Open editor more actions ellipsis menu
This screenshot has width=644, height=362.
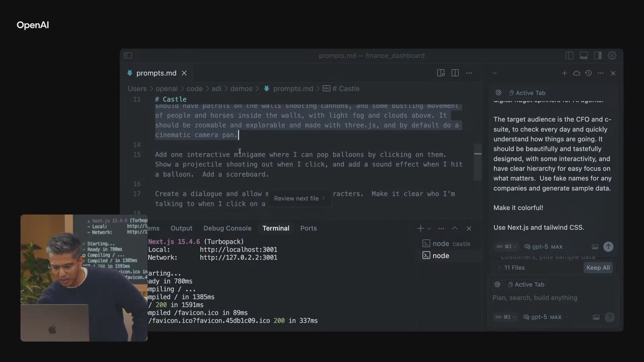click(469, 73)
